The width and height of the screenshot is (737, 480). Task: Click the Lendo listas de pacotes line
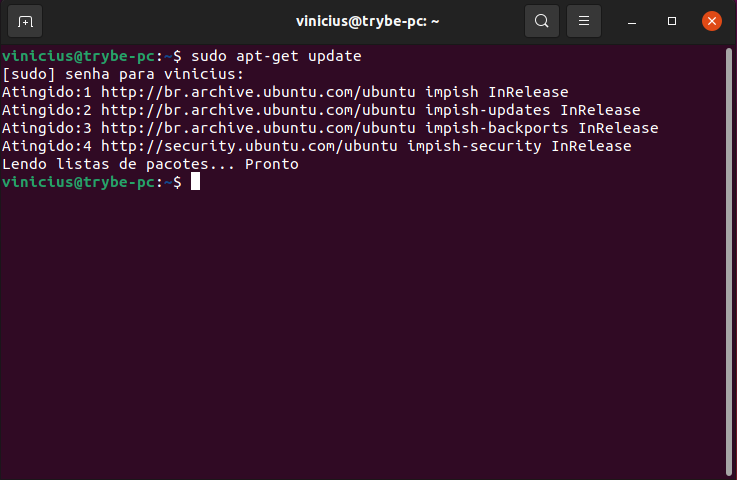pyautogui.click(x=150, y=164)
